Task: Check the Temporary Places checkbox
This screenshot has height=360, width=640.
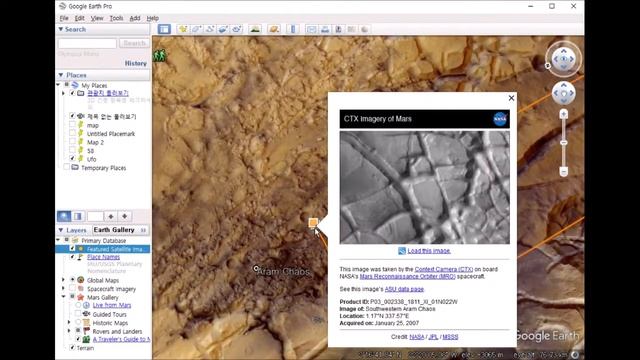Action: pos(67,167)
